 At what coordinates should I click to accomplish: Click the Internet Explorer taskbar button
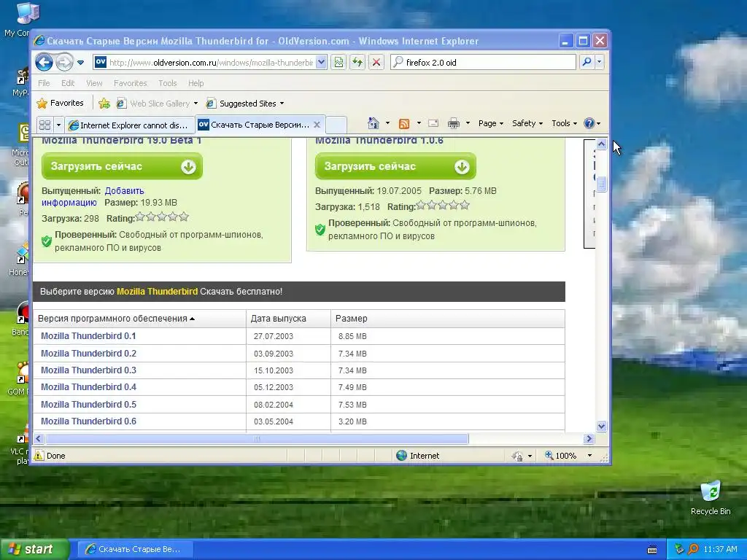[135, 550]
